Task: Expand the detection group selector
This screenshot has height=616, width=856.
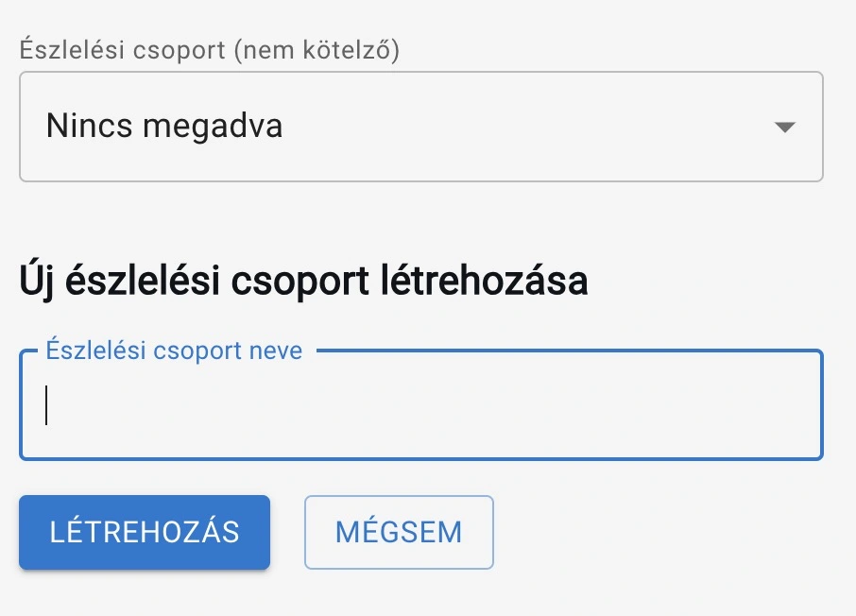Action: coord(420,126)
